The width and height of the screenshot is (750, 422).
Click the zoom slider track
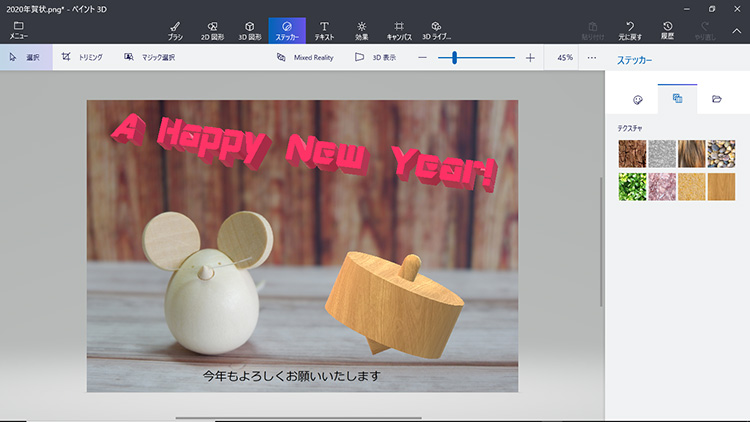[x=490, y=58]
